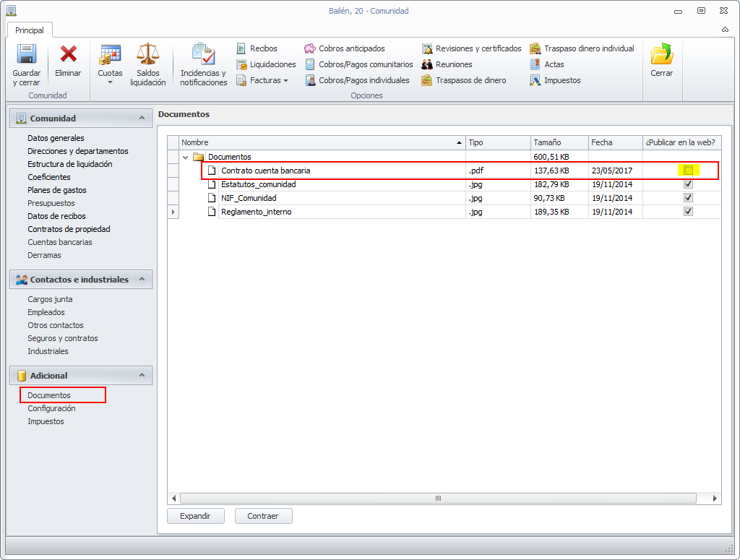Open Revisiones y certificados
Viewport: 740px width, 560px height.
coord(471,48)
